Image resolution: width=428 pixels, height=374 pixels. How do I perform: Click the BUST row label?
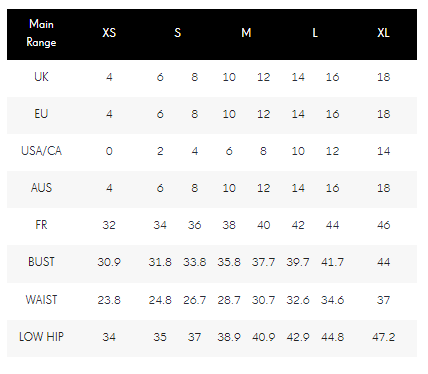tap(41, 262)
